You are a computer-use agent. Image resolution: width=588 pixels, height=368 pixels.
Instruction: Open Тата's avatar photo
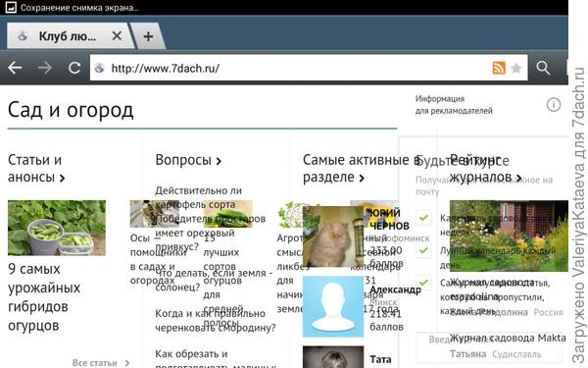click(x=333, y=357)
